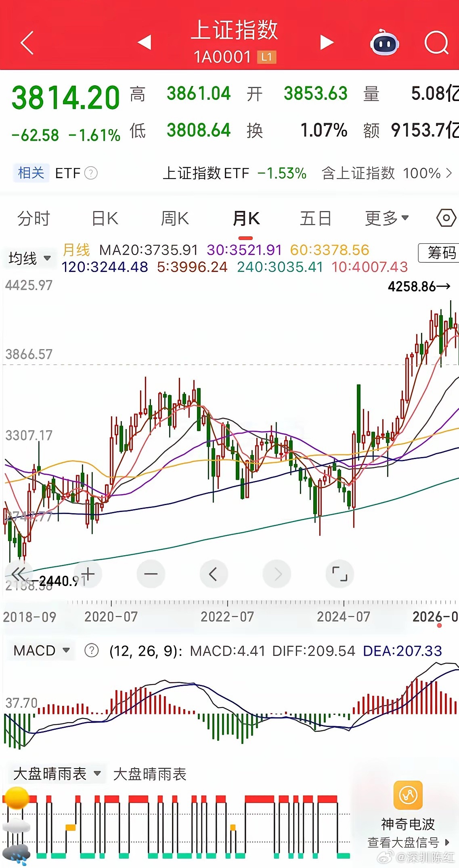Tap the 筹码 button
459x868 pixels.
pos(439,253)
